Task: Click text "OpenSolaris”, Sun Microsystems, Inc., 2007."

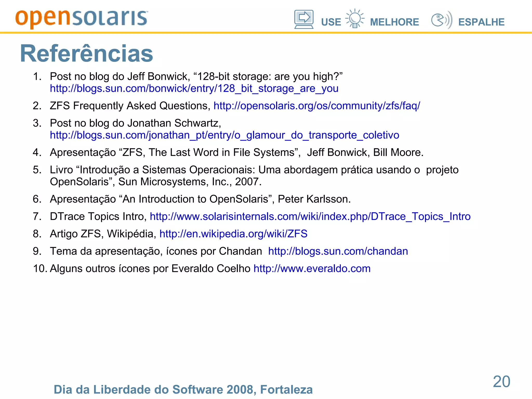Action: (156, 181)
